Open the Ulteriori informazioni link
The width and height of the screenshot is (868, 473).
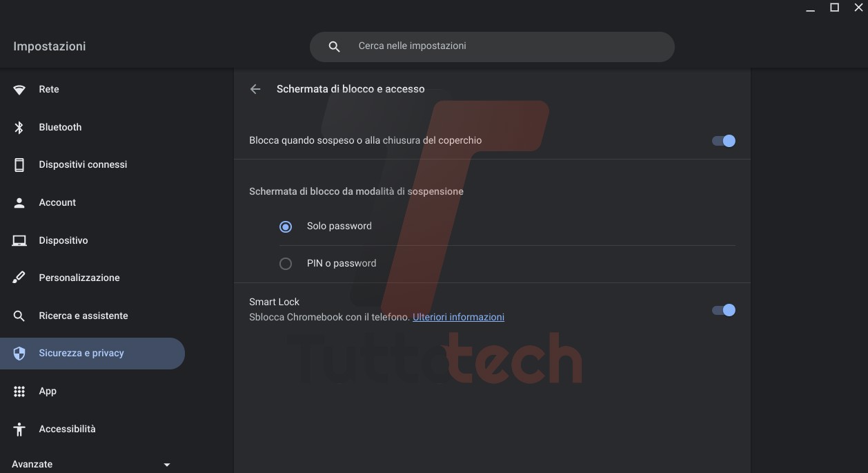458,318
